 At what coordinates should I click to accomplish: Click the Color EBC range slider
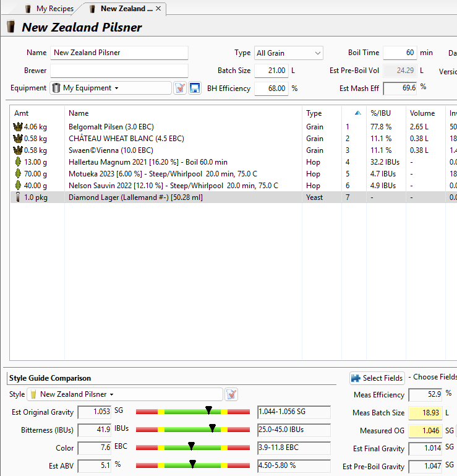193,448
